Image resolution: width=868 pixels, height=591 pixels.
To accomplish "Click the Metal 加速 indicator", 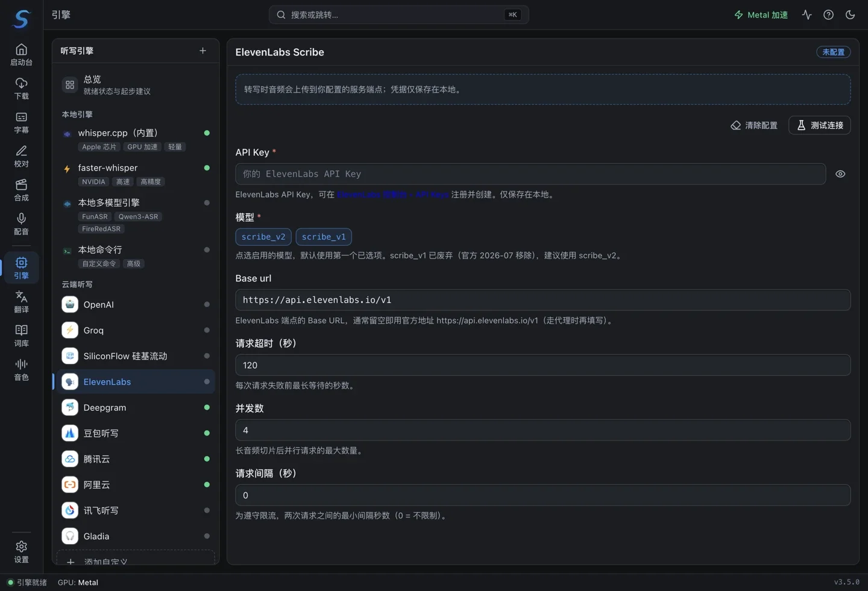I will point(761,15).
